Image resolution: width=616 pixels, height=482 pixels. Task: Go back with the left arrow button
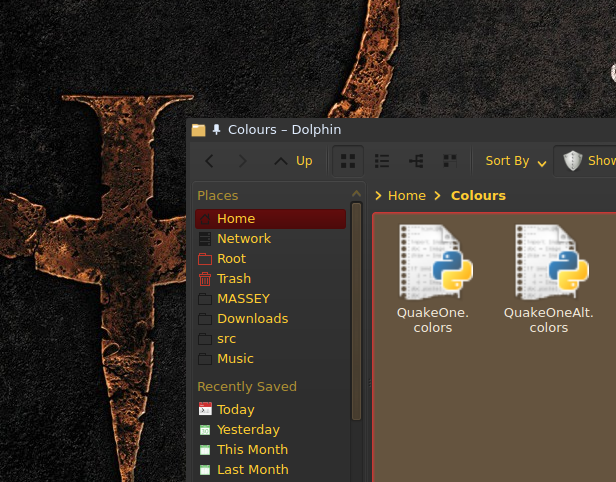(209, 161)
